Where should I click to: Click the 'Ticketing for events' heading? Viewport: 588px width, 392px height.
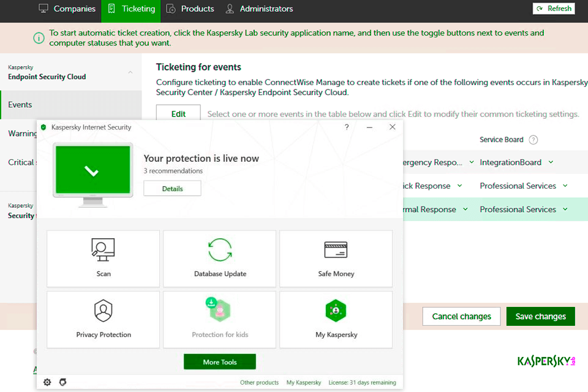(x=198, y=67)
